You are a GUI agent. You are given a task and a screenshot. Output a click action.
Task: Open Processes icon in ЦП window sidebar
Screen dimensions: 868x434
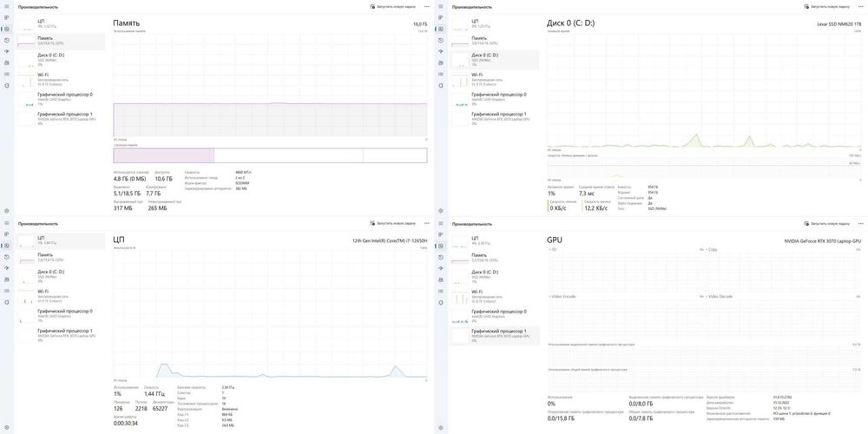(7, 234)
